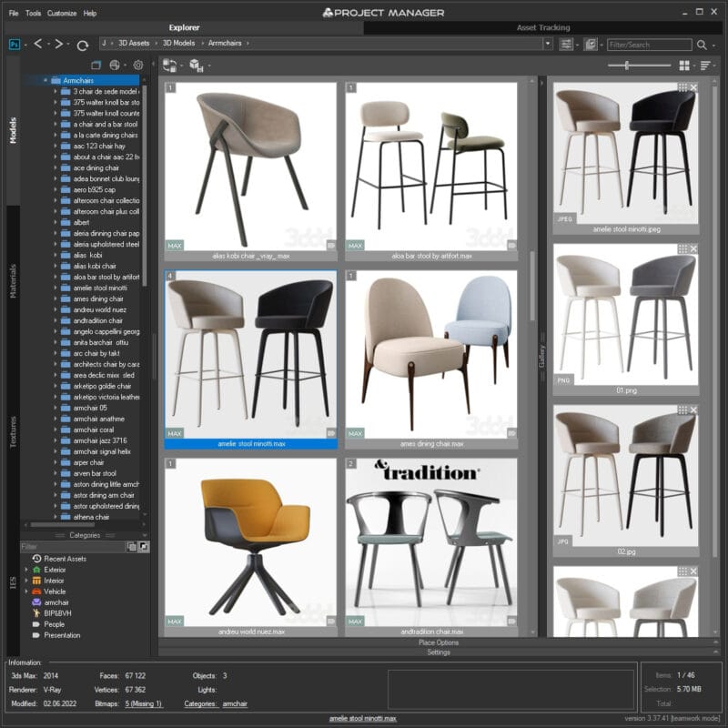Image resolution: width=728 pixels, height=728 pixels.
Task: Open the '5 (Missing 1)' bitmaps link
Action: tap(144, 703)
